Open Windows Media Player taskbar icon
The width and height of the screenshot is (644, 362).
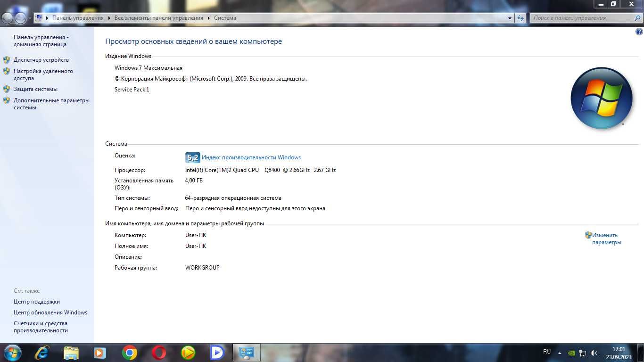click(99, 353)
